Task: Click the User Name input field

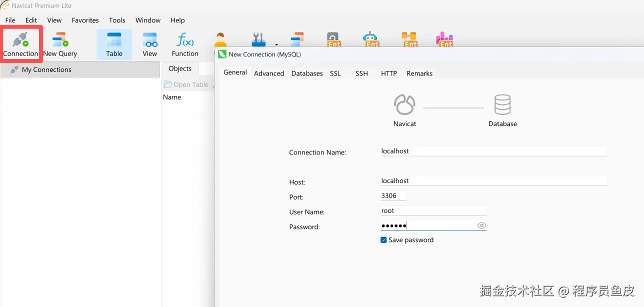Action: (433, 211)
